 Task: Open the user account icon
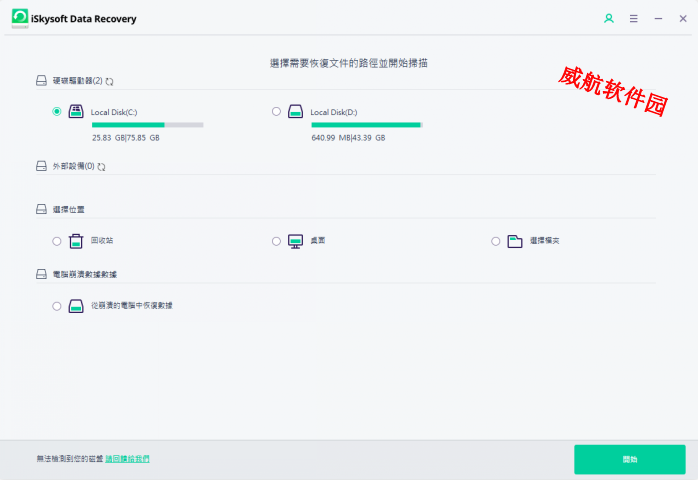(609, 18)
